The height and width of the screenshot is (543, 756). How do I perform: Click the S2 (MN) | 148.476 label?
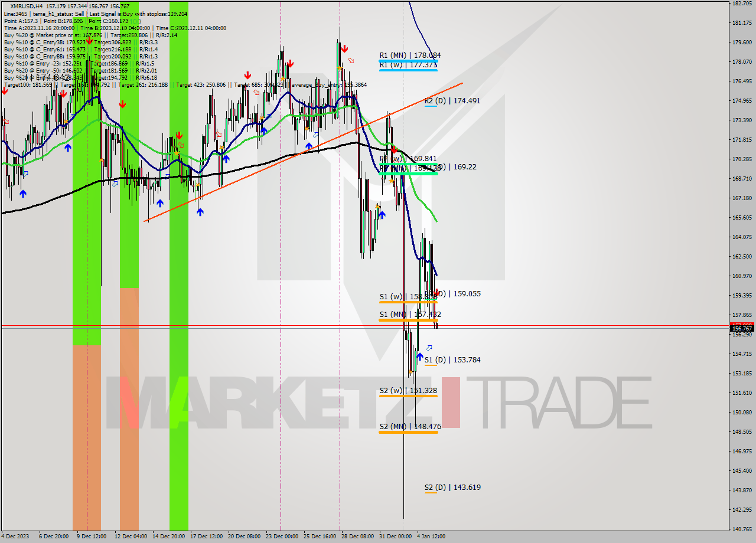click(x=410, y=426)
